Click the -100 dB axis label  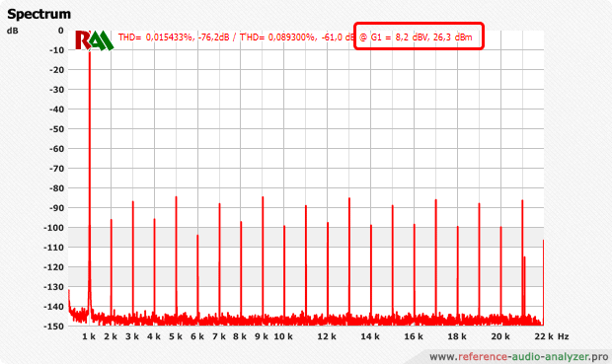(53, 228)
